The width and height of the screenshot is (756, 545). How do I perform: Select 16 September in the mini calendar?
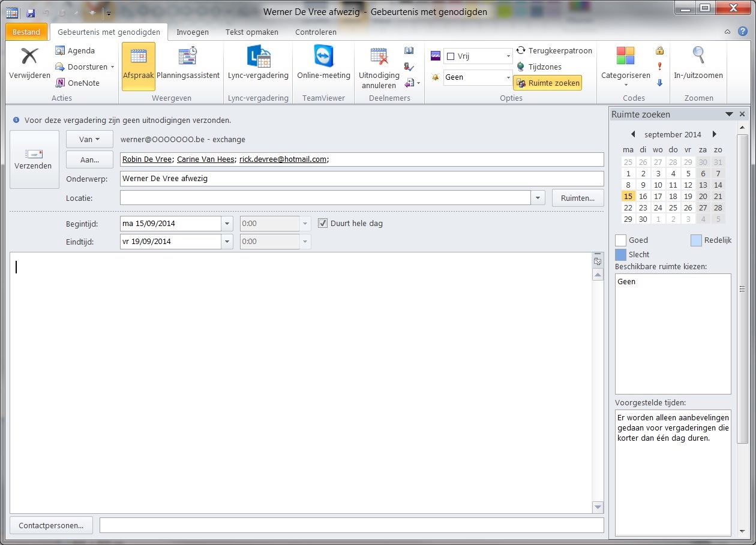coord(643,196)
